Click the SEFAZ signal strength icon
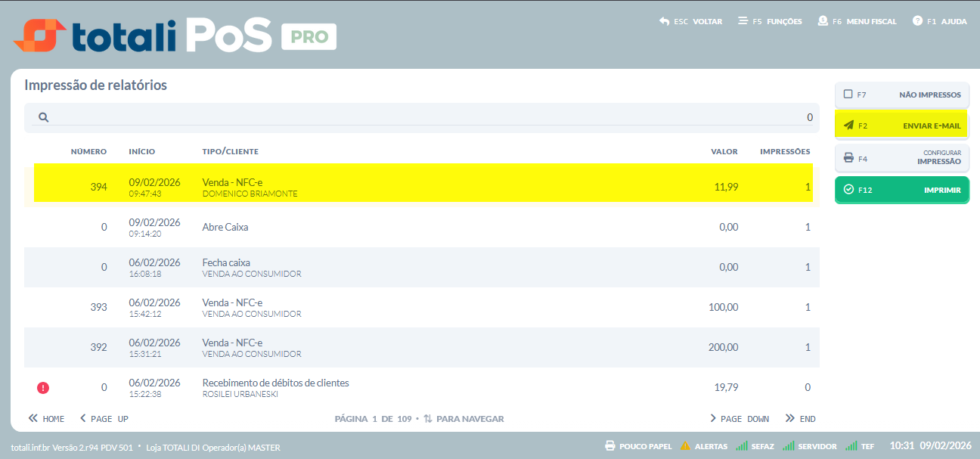Image resolution: width=980 pixels, height=459 pixels. coord(742,446)
